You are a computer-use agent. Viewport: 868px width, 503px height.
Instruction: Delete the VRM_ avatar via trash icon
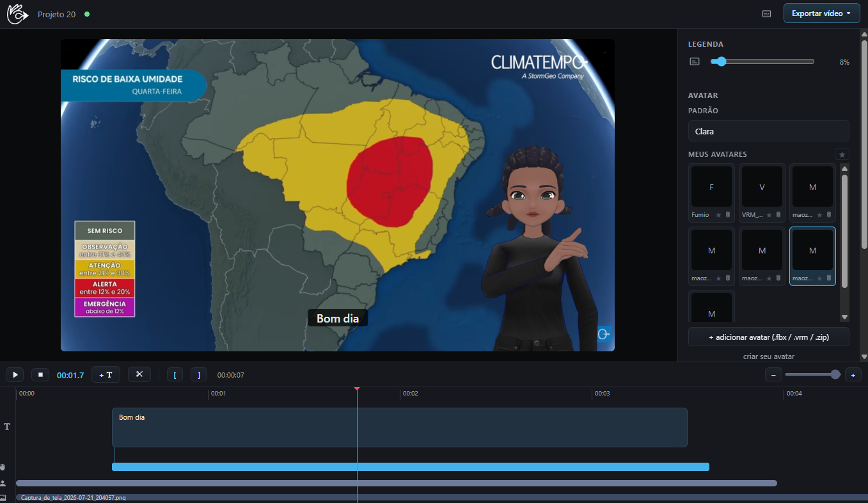pos(778,215)
